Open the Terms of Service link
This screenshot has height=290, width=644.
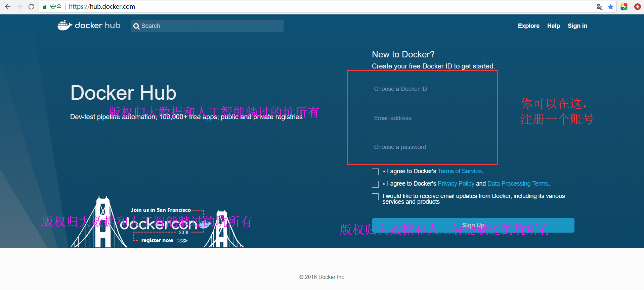[460, 171]
